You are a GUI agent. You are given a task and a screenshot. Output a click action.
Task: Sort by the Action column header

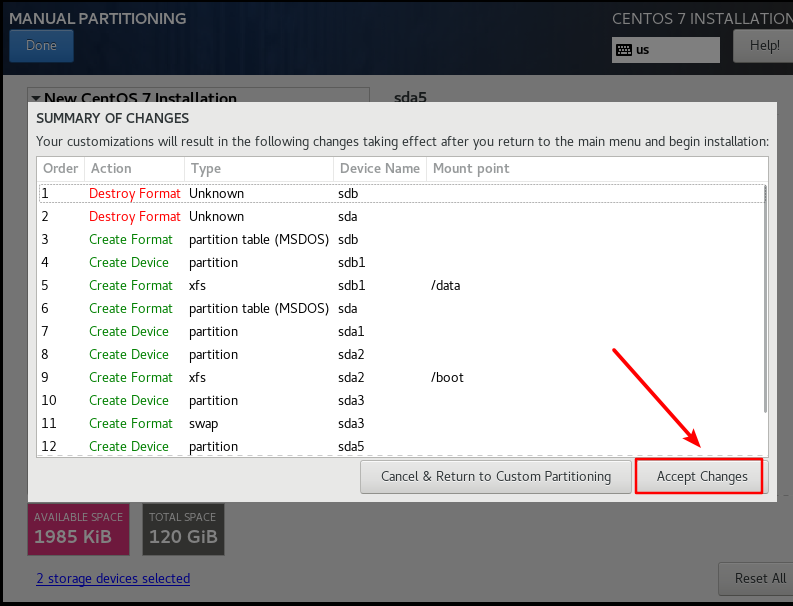(134, 168)
